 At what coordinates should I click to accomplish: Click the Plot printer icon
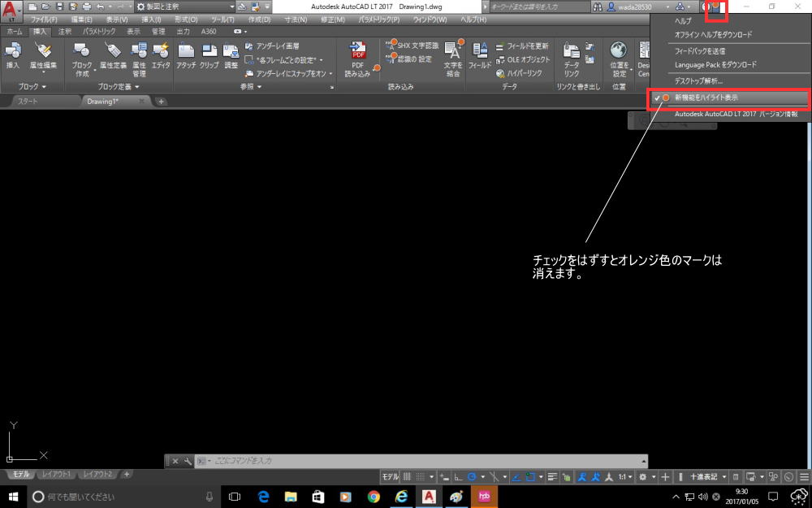[x=87, y=7]
